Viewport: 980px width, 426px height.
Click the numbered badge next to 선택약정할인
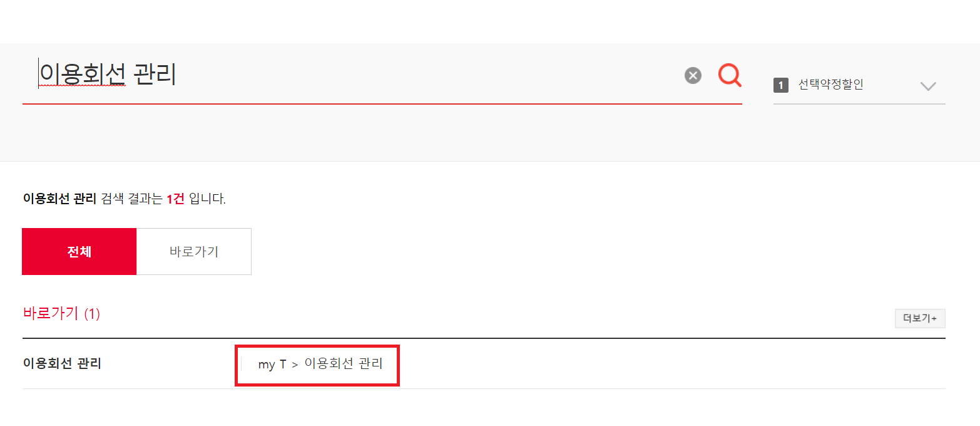tap(781, 85)
